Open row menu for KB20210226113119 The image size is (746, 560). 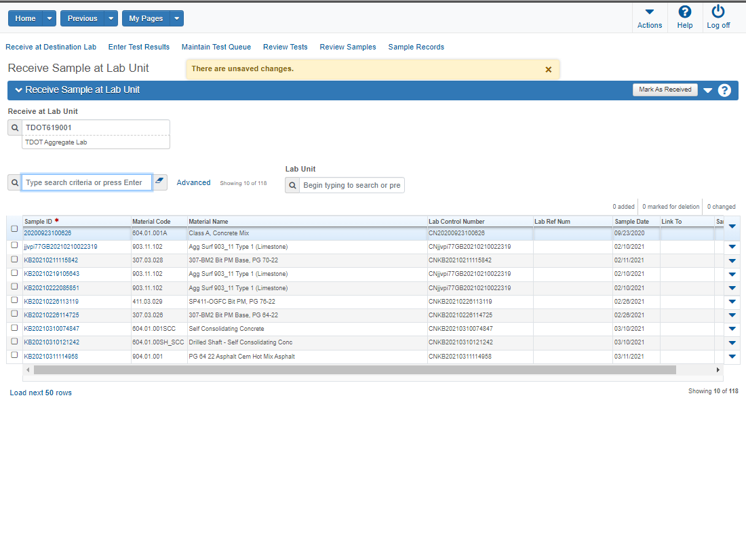pos(732,301)
